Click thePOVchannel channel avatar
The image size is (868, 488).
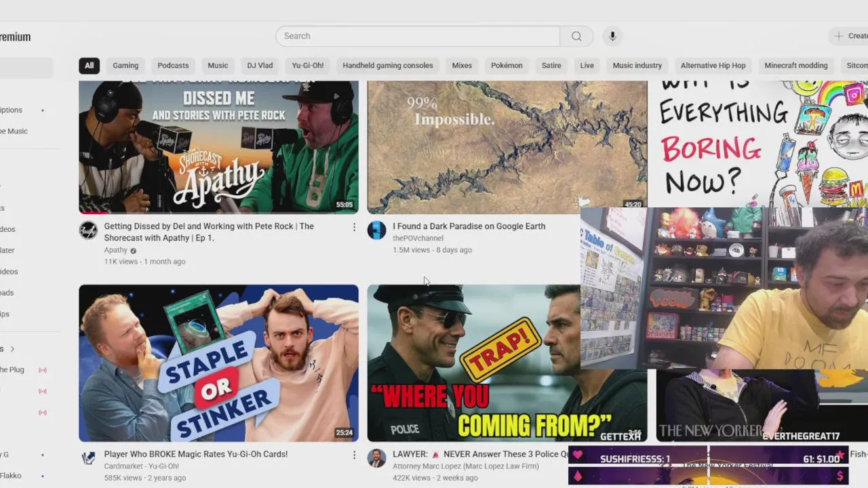[376, 230]
